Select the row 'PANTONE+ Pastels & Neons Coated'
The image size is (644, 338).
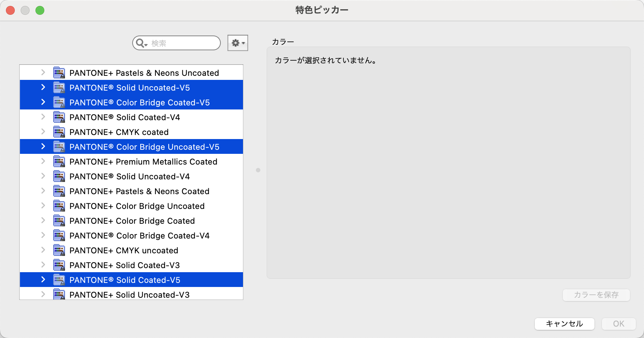coord(131,191)
